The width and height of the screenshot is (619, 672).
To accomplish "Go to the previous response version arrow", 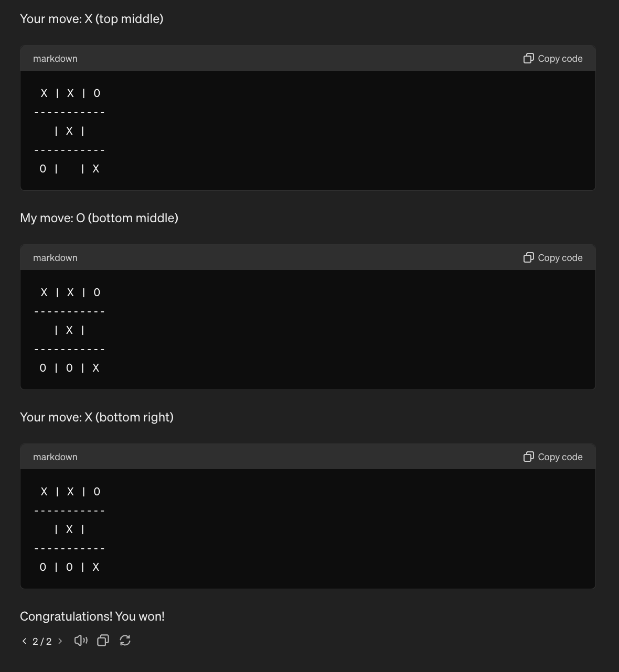I will click(x=24, y=641).
